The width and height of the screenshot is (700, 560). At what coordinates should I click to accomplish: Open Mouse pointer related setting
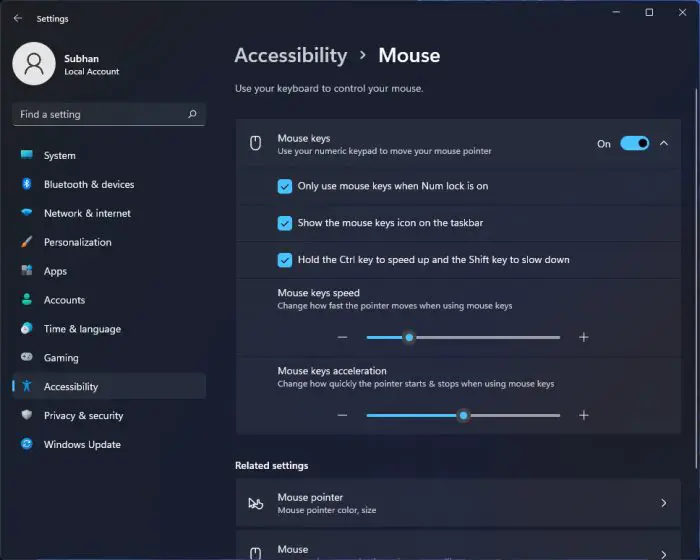click(x=458, y=503)
